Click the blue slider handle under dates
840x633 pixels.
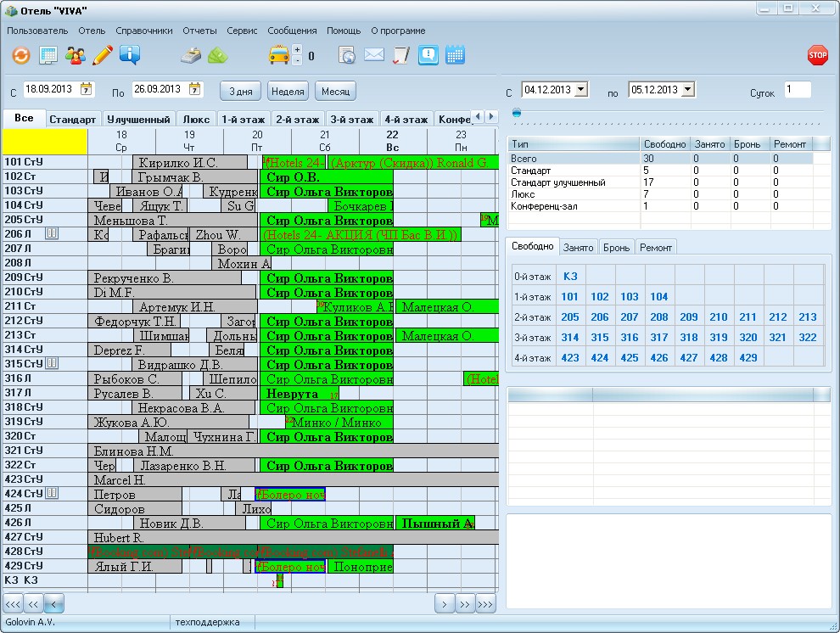517,113
